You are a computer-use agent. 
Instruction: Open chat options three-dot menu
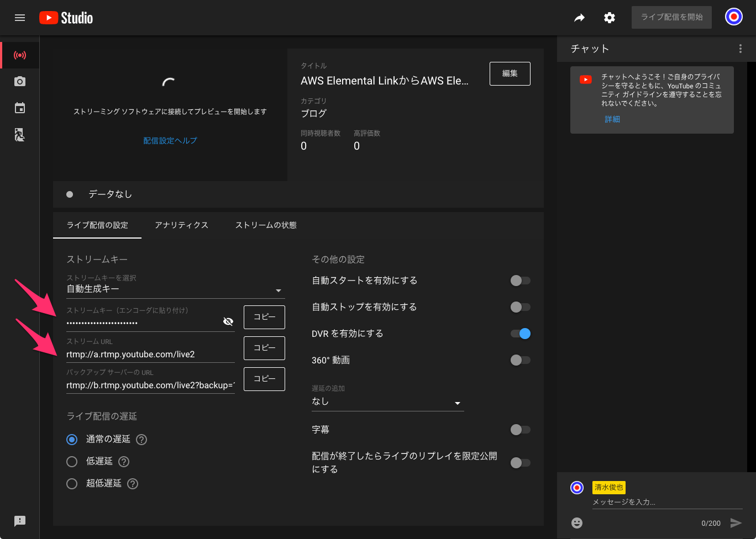pos(741,49)
